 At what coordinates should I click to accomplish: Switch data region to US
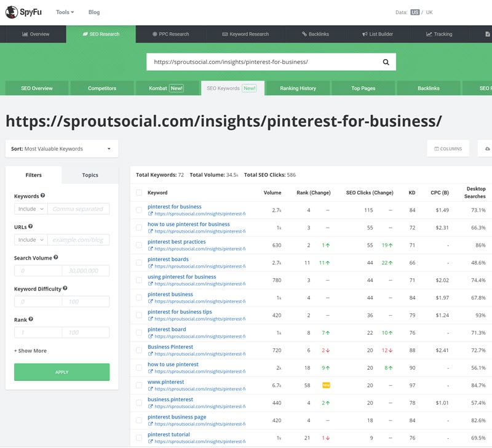[x=415, y=12]
